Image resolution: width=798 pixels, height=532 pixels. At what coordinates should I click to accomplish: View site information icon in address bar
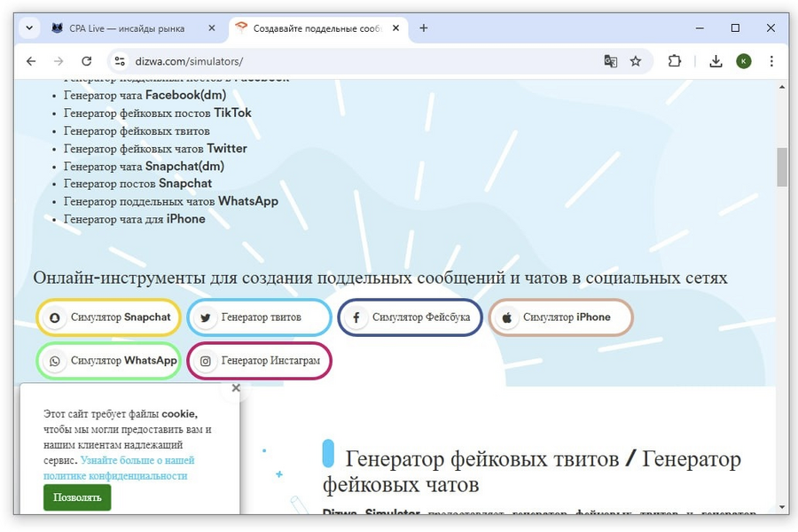120,61
